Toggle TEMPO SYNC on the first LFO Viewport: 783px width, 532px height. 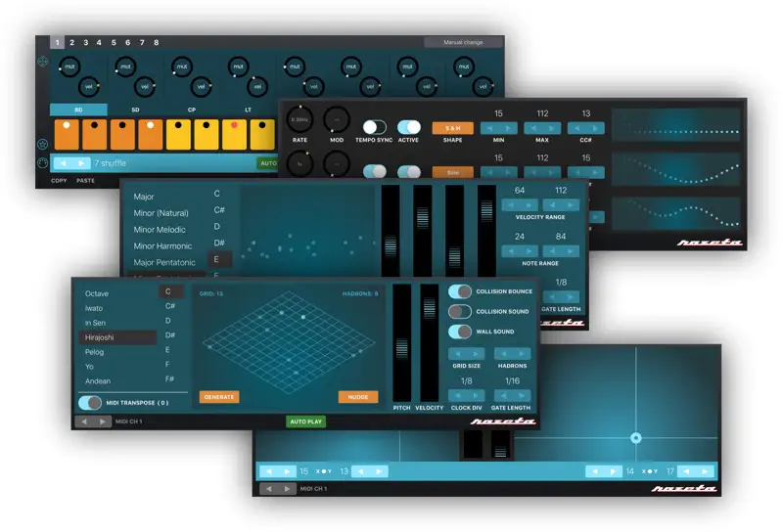(374, 127)
